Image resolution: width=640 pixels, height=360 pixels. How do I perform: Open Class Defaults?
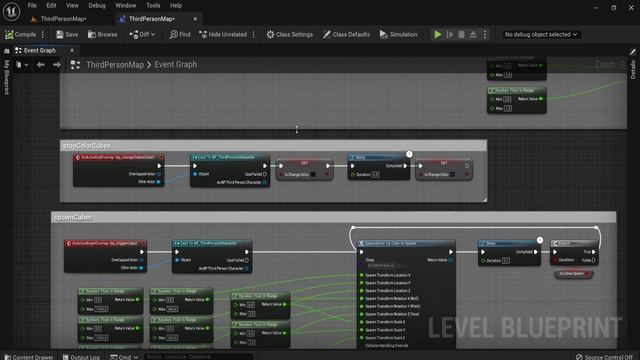346,35
